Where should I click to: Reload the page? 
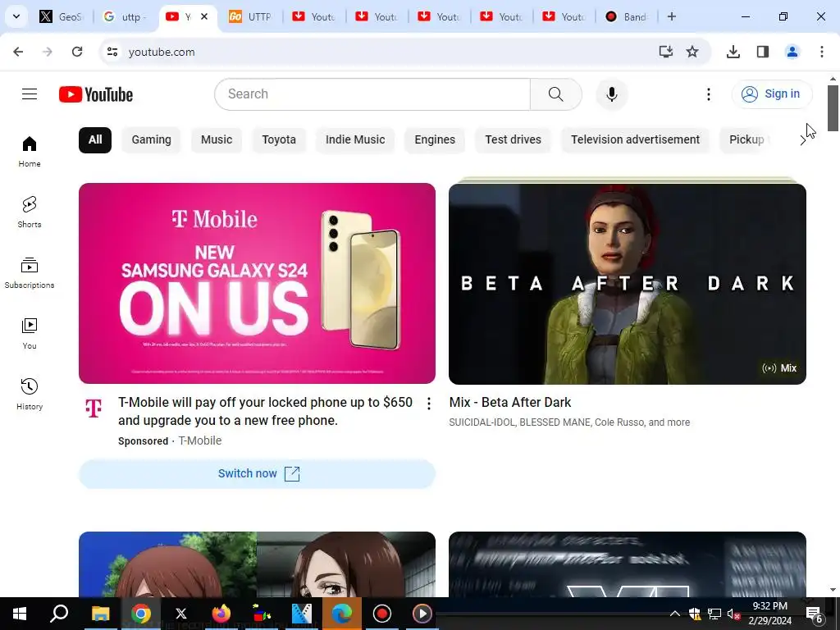(77, 52)
